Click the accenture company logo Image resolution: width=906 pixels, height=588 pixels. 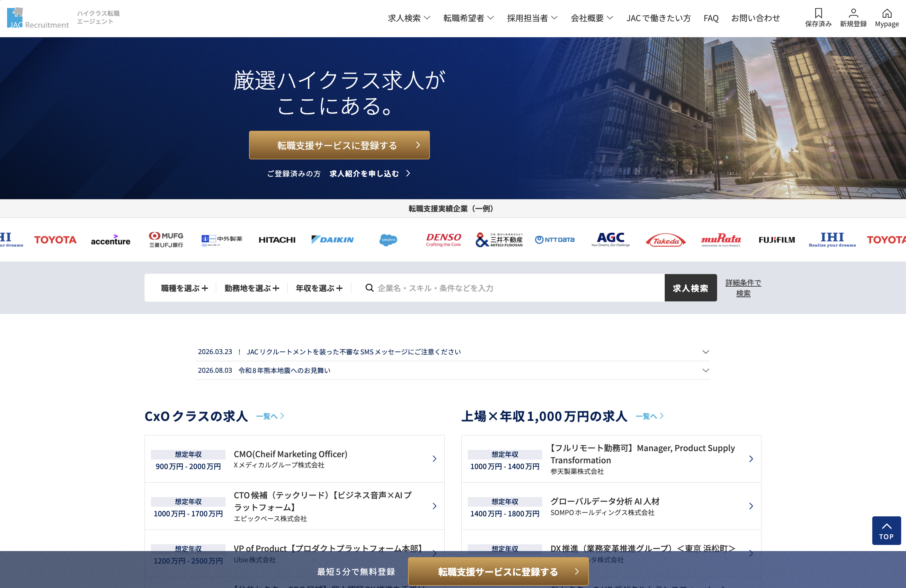coord(111,240)
